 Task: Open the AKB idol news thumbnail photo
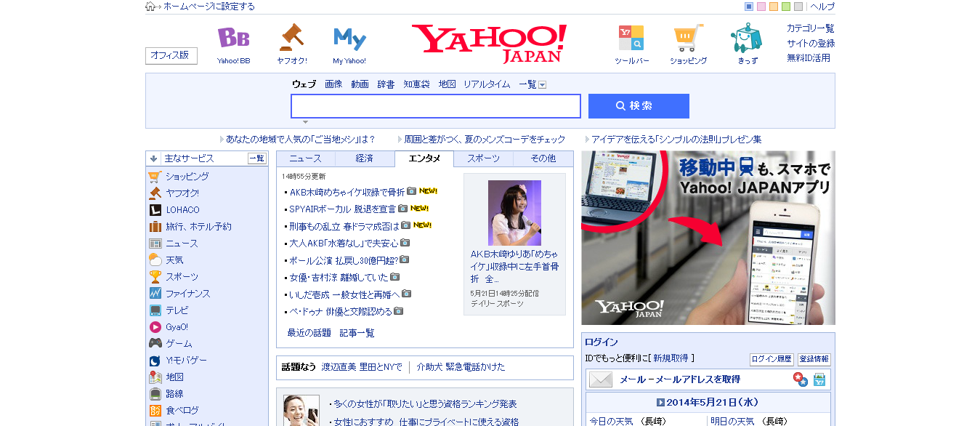[514, 213]
